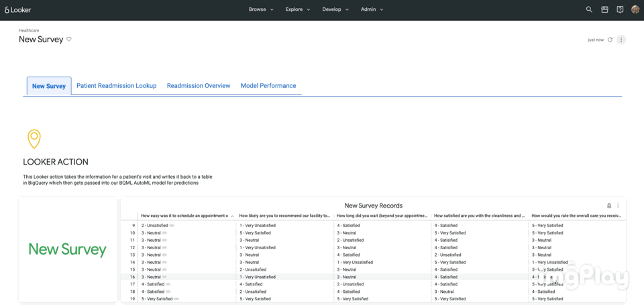This screenshot has height=305, width=644.
Task: Open dashboard actions three-dot menu
Action: point(621,40)
